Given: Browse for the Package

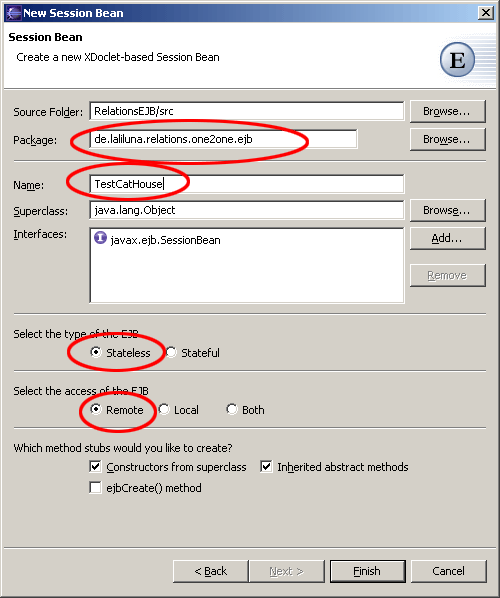Looking at the screenshot, I should (448, 139).
